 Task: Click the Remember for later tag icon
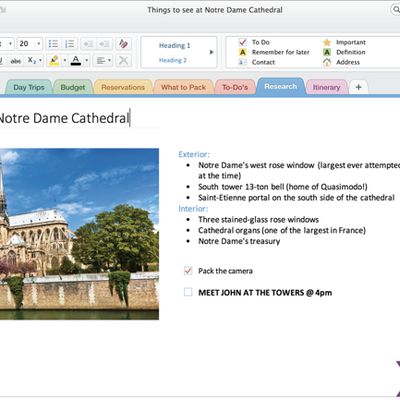[x=243, y=52]
